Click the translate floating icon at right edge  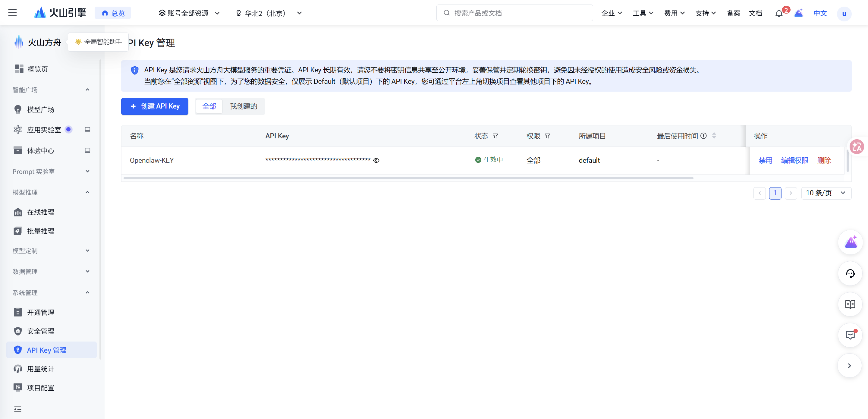(857, 147)
